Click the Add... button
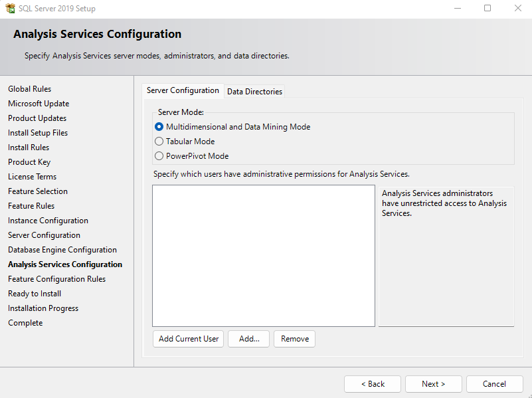 point(249,339)
